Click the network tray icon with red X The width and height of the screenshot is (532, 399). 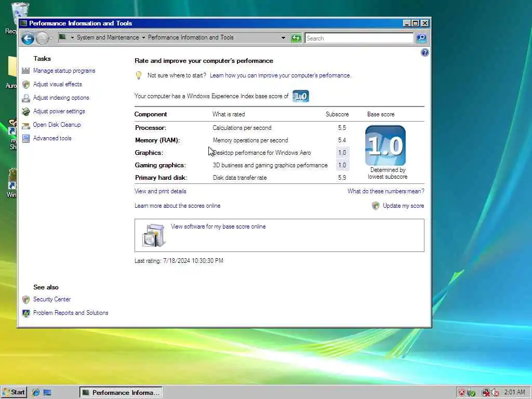pos(486,393)
